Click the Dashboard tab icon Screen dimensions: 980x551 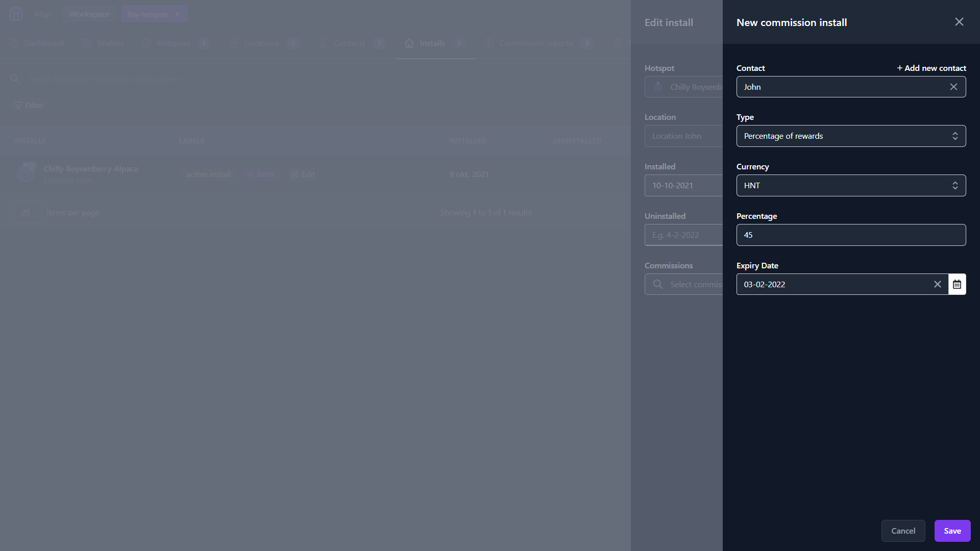tap(14, 43)
